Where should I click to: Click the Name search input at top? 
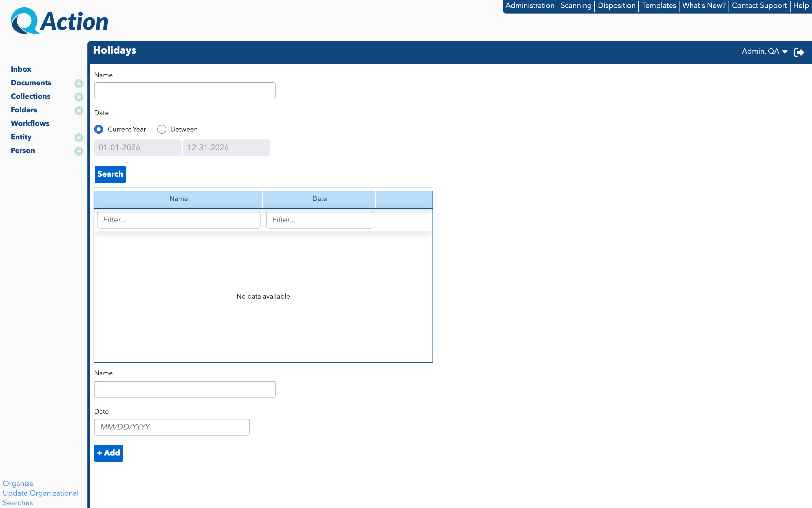click(185, 91)
